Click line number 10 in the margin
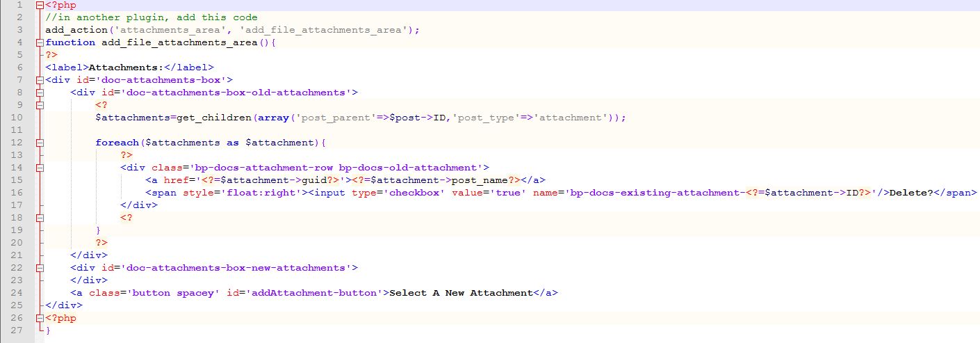Viewport: 980px width, 343px height. point(17,118)
